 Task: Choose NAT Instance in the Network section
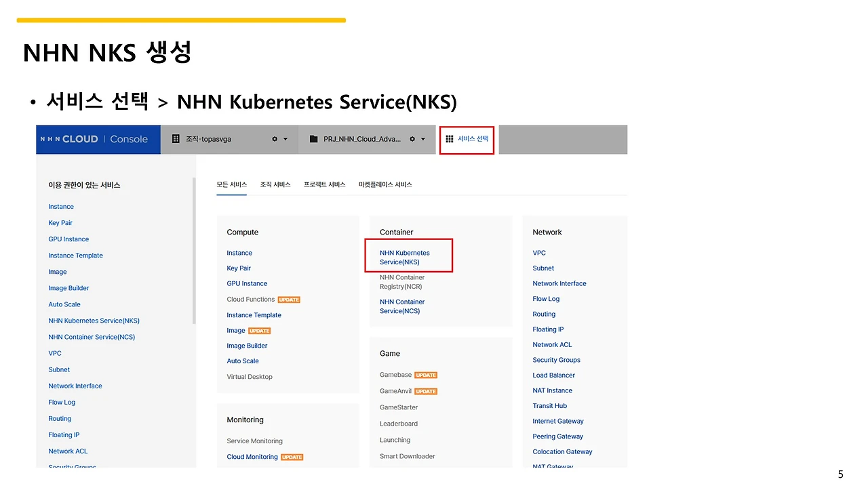tap(553, 390)
